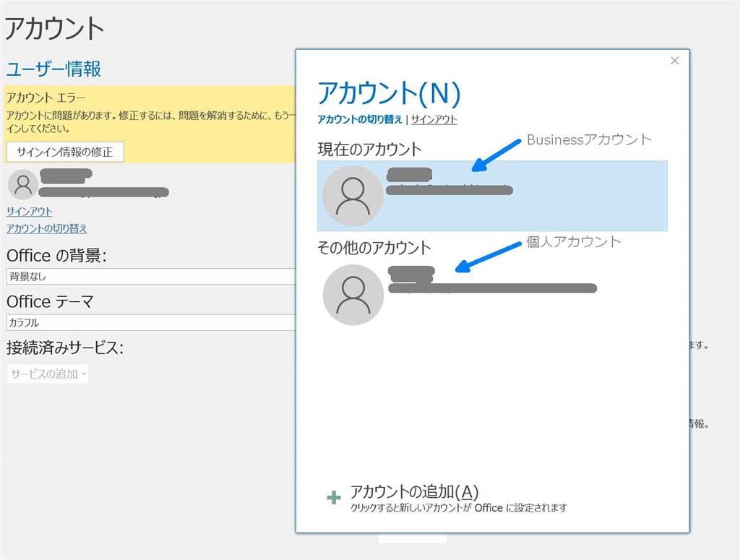Click the 接続済みサービス: label
The height and width of the screenshot is (560, 740).
[65, 348]
